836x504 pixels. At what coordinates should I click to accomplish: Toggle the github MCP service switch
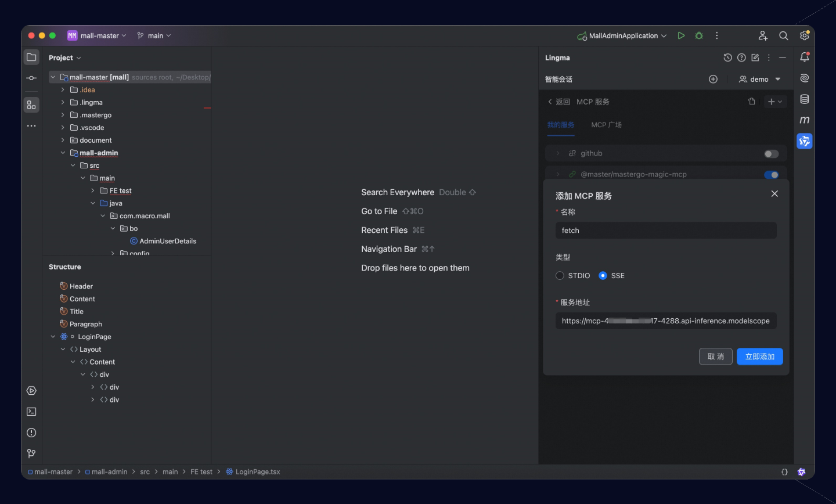pyautogui.click(x=772, y=154)
